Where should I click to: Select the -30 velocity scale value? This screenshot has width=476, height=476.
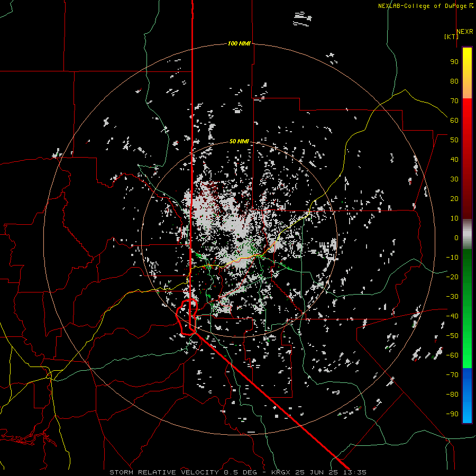(x=452, y=297)
